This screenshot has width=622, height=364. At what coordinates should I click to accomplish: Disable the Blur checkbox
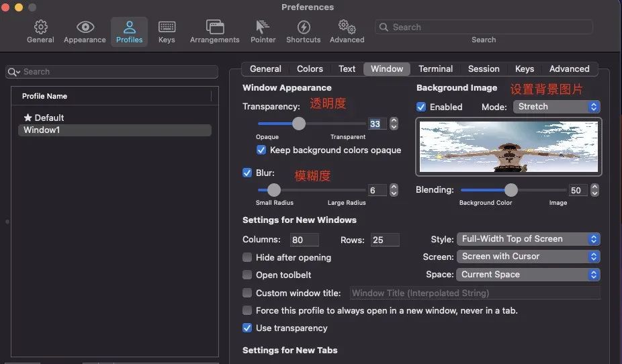tap(247, 173)
